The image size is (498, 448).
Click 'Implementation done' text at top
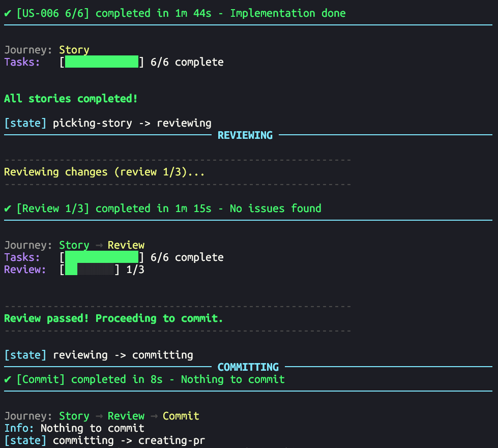point(287,13)
